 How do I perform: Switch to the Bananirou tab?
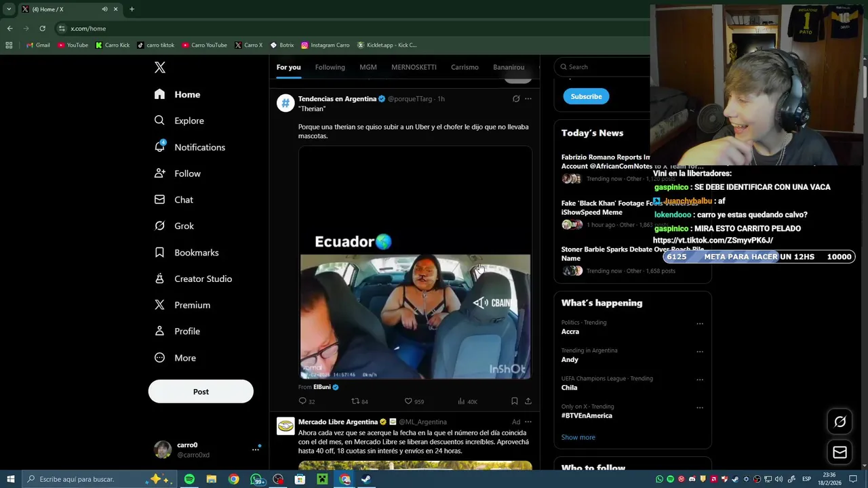coord(509,67)
